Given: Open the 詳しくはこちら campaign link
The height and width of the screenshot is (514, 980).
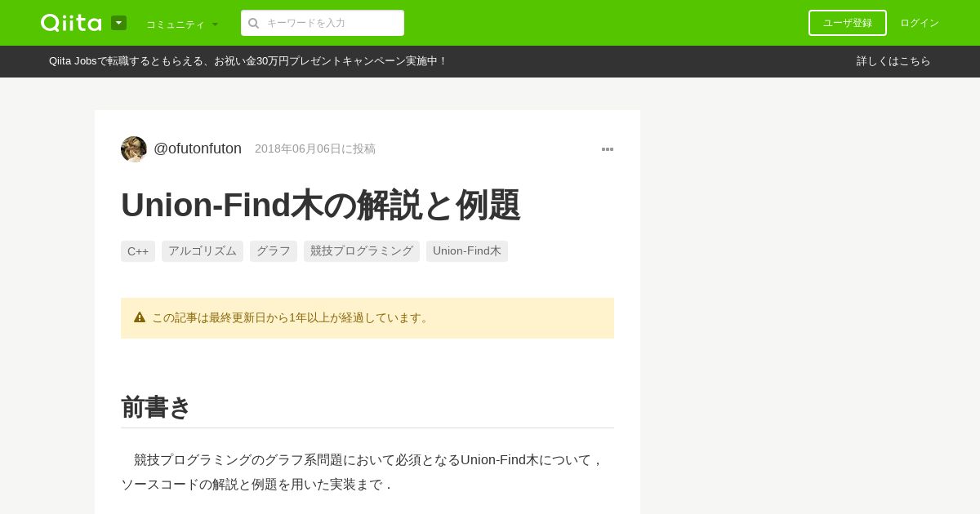Looking at the screenshot, I should [893, 61].
